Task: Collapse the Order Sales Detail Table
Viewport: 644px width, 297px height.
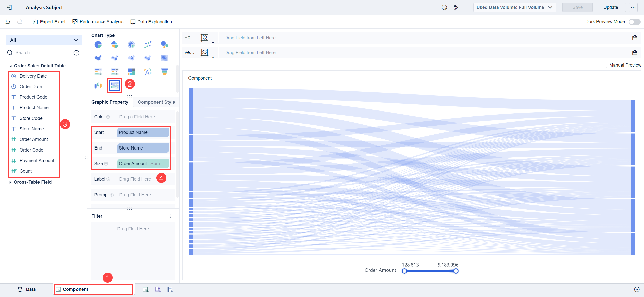Action: (10, 66)
